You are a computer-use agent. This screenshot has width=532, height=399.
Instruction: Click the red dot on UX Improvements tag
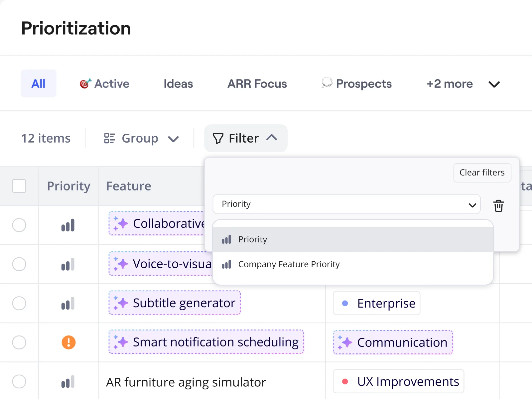coord(345,381)
